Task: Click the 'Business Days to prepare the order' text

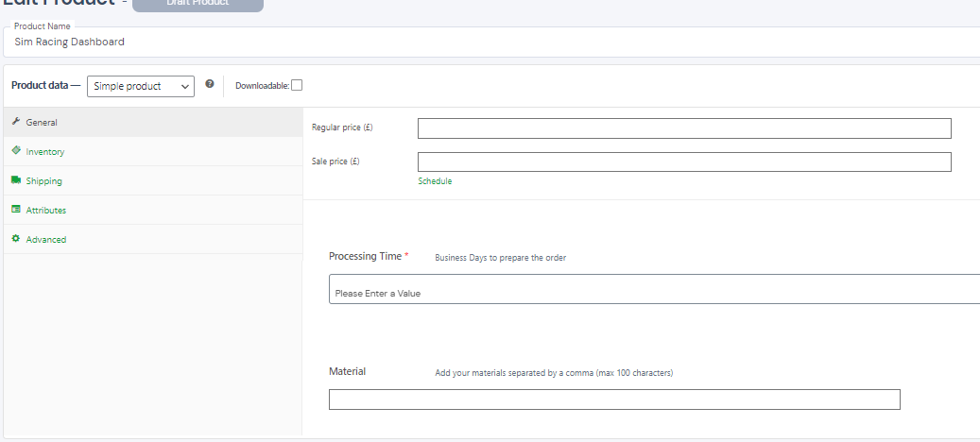Action: click(x=501, y=258)
